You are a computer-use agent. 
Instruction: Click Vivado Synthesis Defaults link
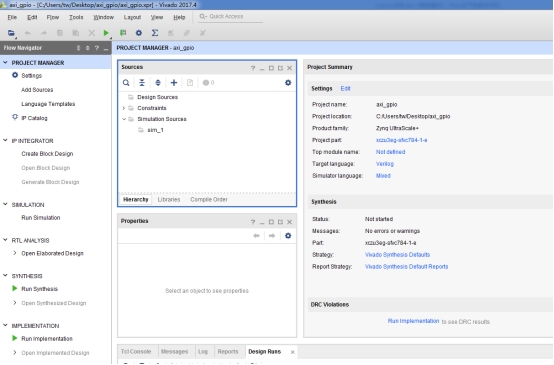point(397,255)
